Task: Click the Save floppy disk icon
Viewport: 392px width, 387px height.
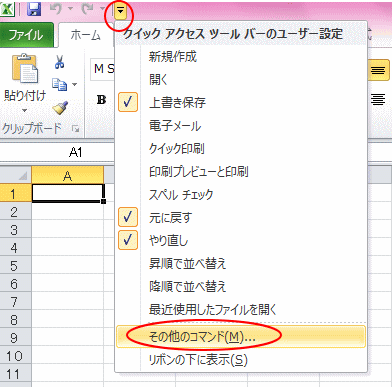Action: pyautogui.click(x=34, y=9)
